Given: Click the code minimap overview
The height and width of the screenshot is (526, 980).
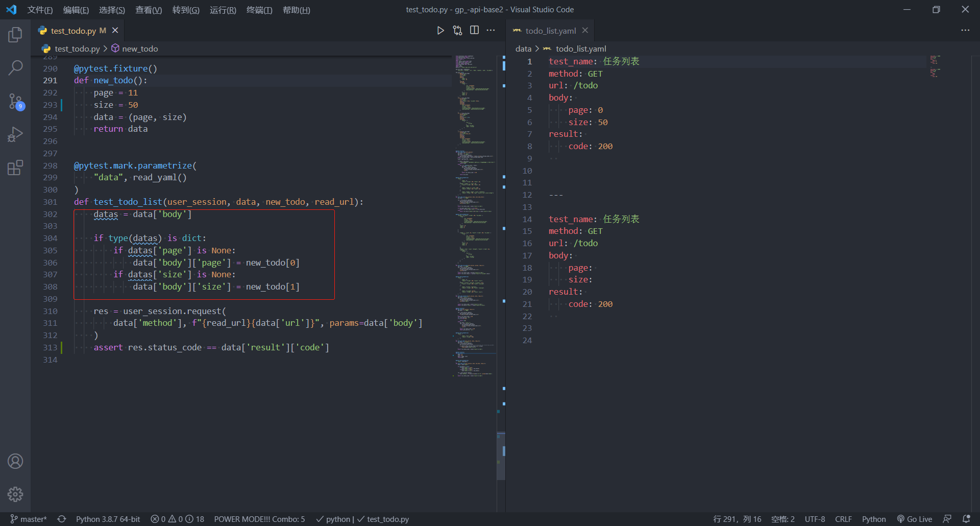Looking at the screenshot, I should pos(474,204).
